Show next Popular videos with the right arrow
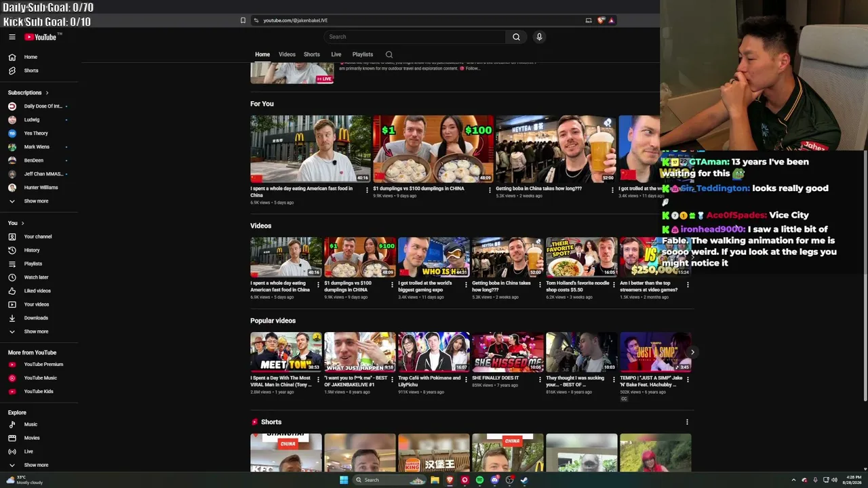Screen dimensions: 868x488 point(692,352)
